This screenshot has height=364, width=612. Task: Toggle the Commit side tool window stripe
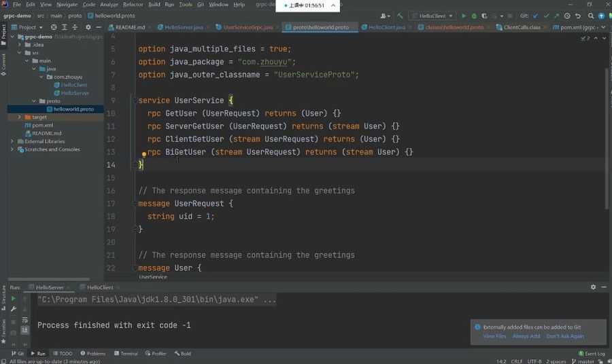pyautogui.click(x=3, y=65)
